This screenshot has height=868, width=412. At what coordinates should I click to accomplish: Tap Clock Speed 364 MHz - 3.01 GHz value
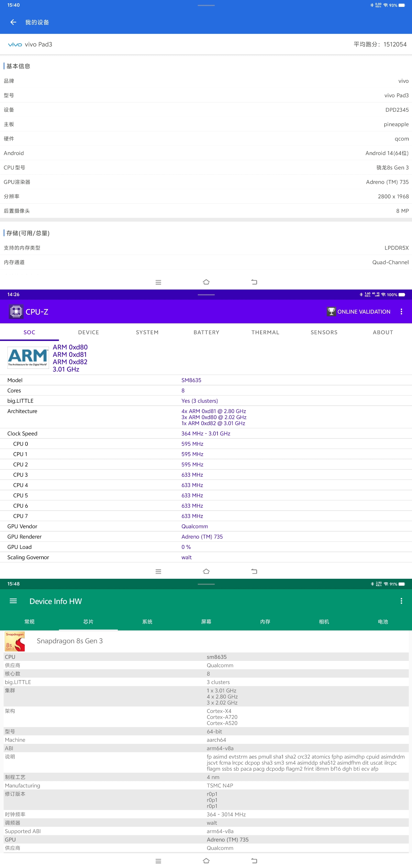pyautogui.click(x=205, y=433)
